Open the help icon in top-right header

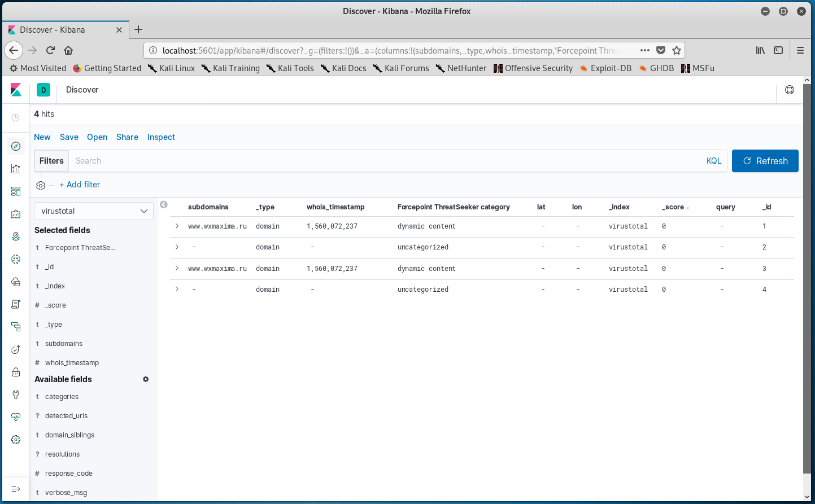coord(790,90)
